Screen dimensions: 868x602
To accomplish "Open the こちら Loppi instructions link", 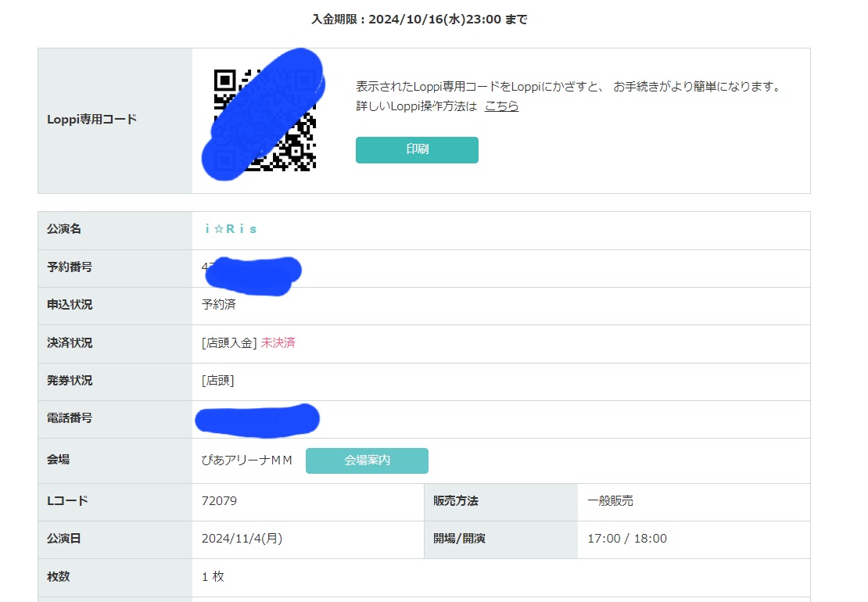I will click(x=501, y=106).
